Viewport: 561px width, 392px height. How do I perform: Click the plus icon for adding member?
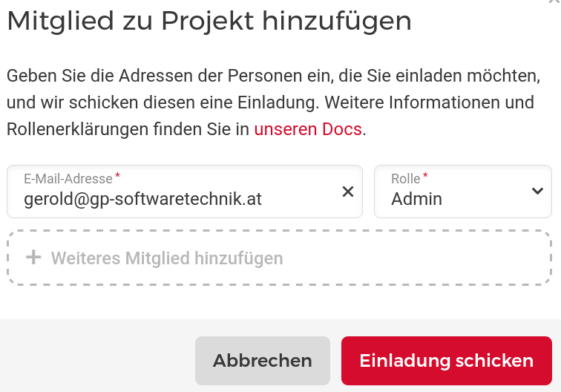(33, 258)
